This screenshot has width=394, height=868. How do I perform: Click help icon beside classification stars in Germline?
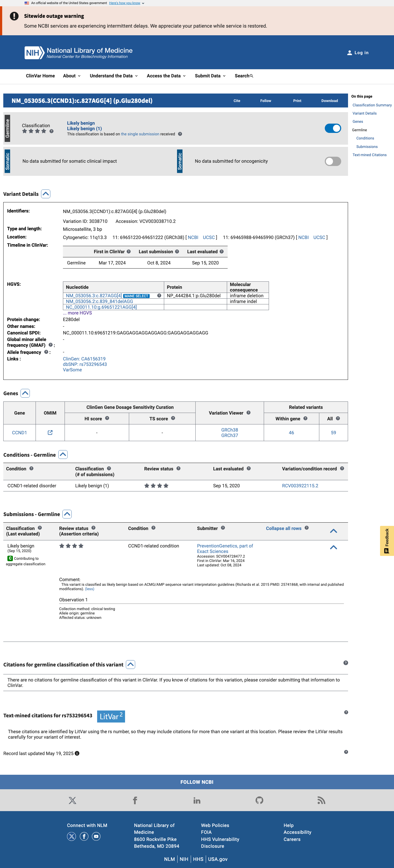pos(51,131)
